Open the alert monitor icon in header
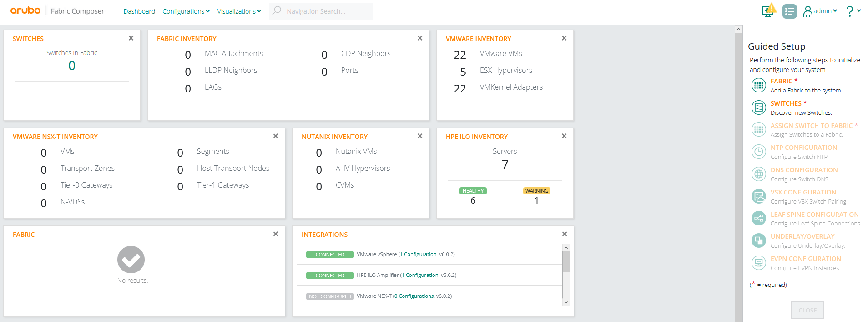Screen dimensions: 868x322 [x=769, y=10]
